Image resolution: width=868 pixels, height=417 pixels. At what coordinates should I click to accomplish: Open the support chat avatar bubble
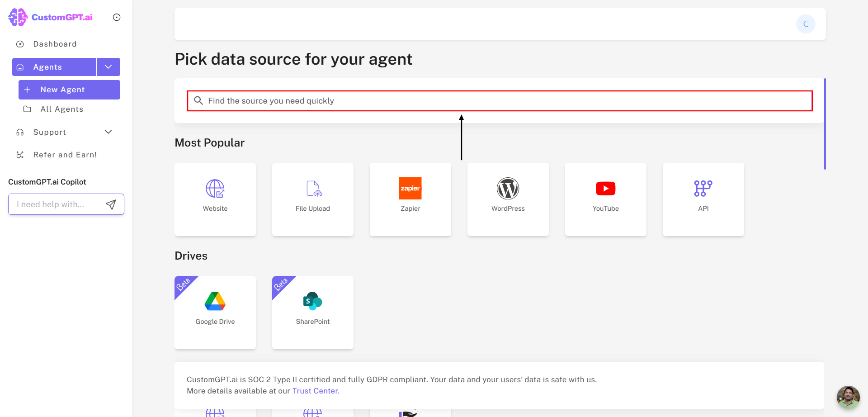[x=848, y=397]
